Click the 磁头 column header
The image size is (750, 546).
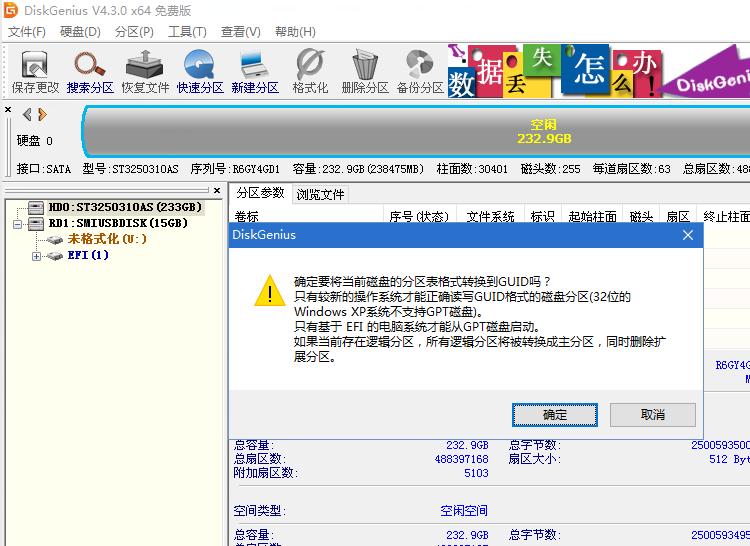(641, 216)
